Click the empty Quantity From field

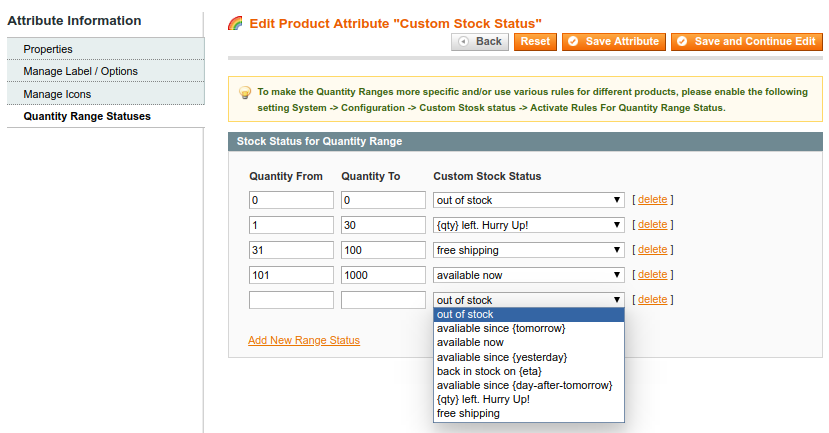point(291,300)
